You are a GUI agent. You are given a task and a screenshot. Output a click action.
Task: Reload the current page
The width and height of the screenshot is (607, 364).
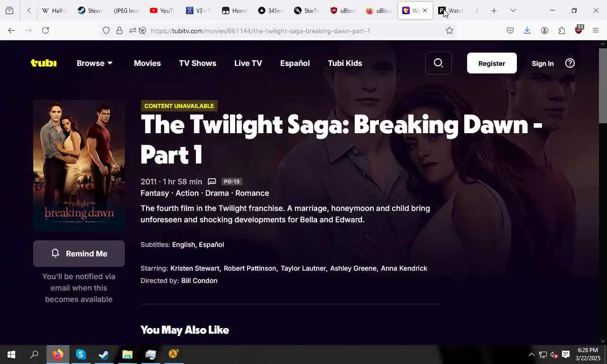pyautogui.click(x=46, y=31)
